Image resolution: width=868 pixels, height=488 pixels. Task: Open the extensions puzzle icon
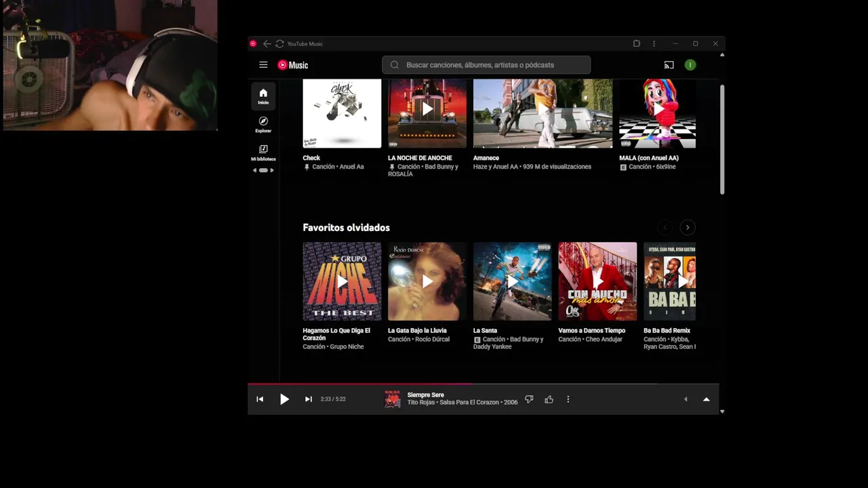[636, 43]
